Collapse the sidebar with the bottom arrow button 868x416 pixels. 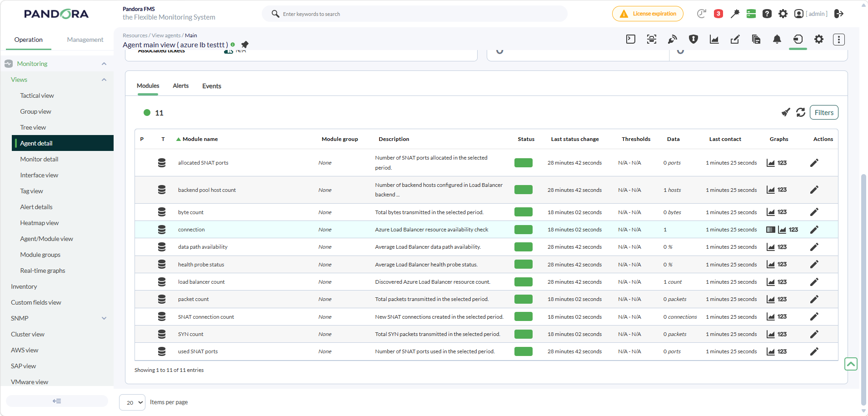(x=57, y=401)
